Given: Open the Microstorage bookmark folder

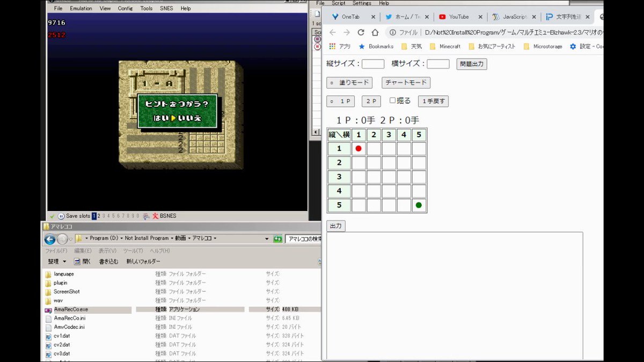Looking at the screenshot, I should pos(543,47).
